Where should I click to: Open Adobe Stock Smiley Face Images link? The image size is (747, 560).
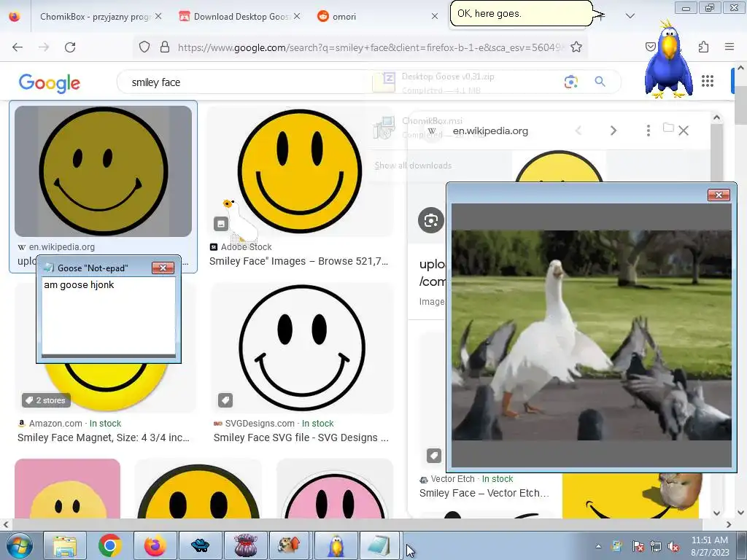[298, 261]
